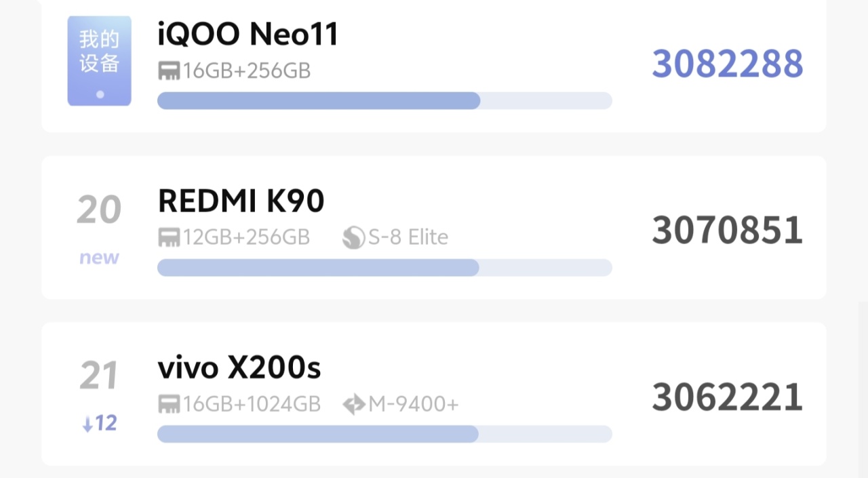Image resolution: width=868 pixels, height=478 pixels.
Task: Click the rank drop arrow indicator
Action: pyautogui.click(x=87, y=424)
